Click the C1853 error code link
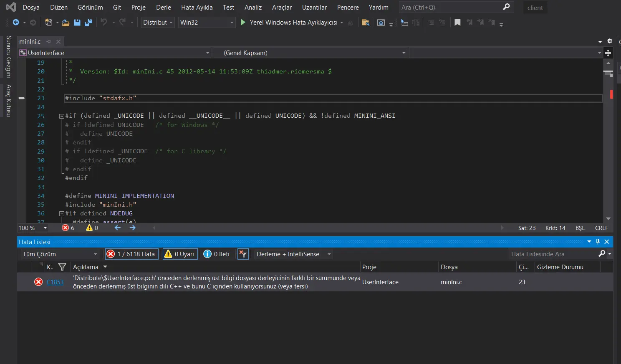This screenshot has width=621, height=364. (x=55, y=282)
